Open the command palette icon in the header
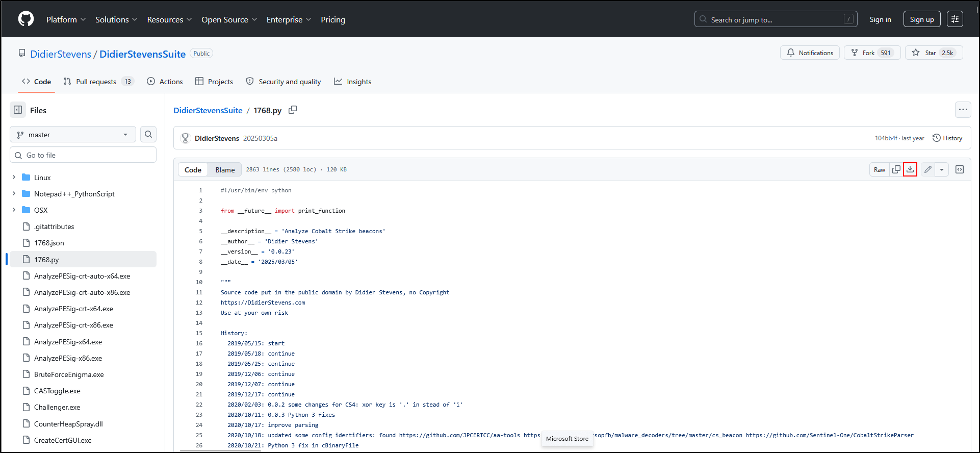Image resolution: width=980 pixels, height=453 pixels. [955, 19]
